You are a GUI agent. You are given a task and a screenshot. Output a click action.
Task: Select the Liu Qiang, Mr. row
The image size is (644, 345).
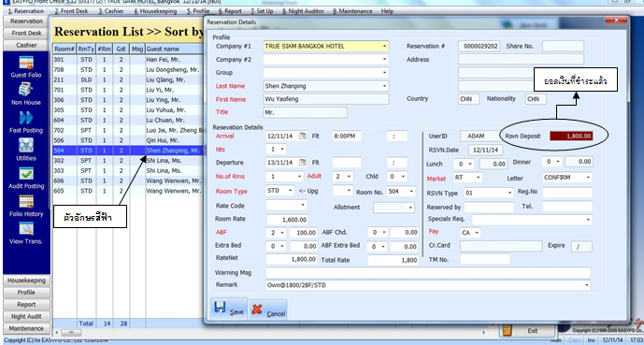[128, 79]
